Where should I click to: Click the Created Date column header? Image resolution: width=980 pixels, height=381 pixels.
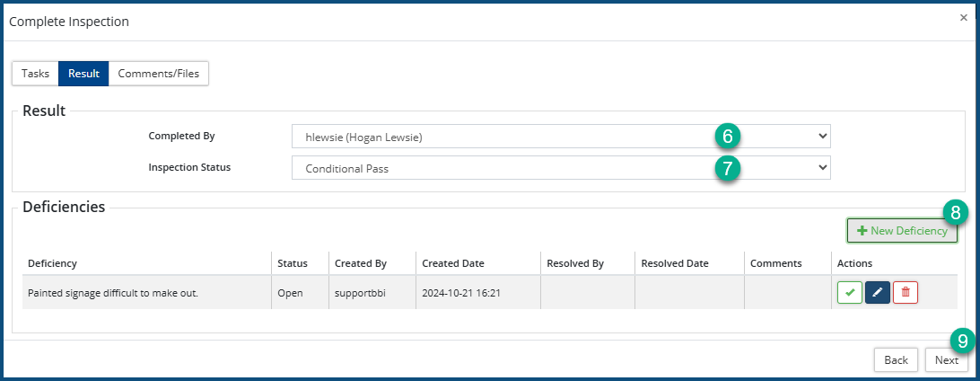click(x=453, y=263)
